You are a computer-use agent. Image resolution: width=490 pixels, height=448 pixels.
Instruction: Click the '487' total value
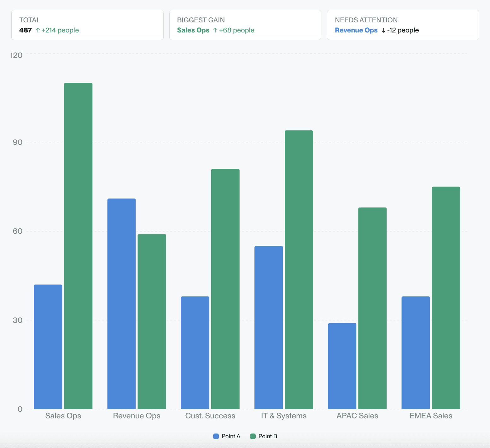tap(26, 30)
